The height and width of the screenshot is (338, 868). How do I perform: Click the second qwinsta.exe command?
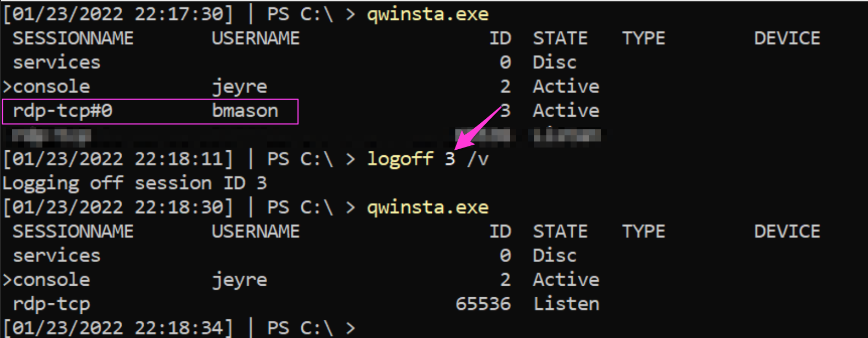(x=427, y=207)
